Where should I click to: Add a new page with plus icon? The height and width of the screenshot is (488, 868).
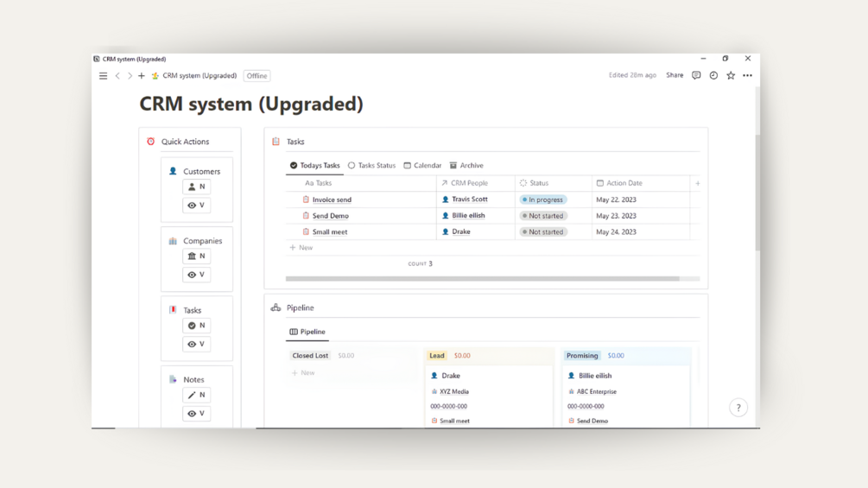[x=141, y=76]
